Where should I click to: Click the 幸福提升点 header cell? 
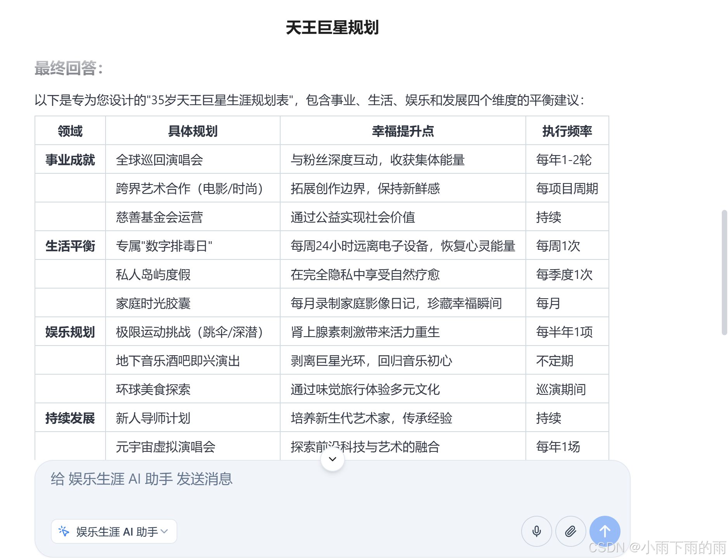402,131
